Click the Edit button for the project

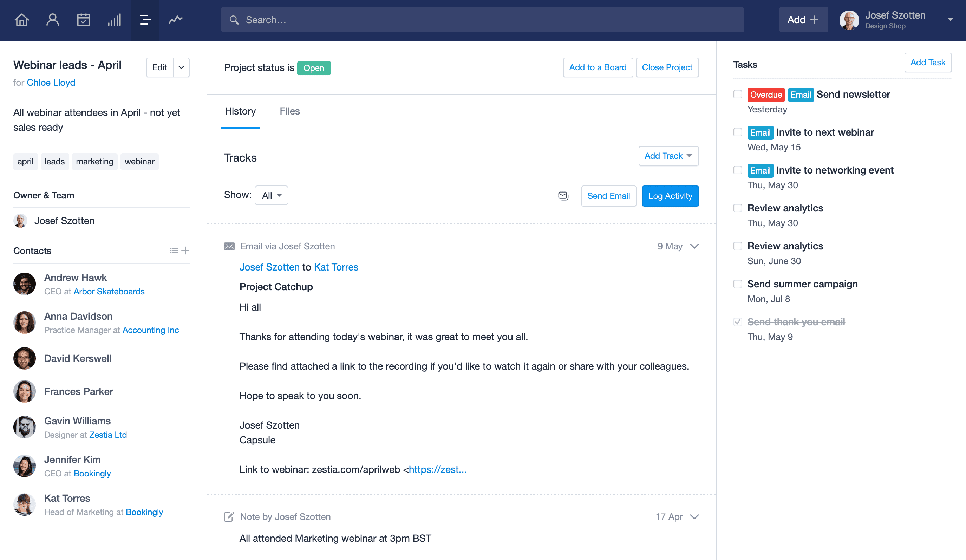click(x=159, y=67)
